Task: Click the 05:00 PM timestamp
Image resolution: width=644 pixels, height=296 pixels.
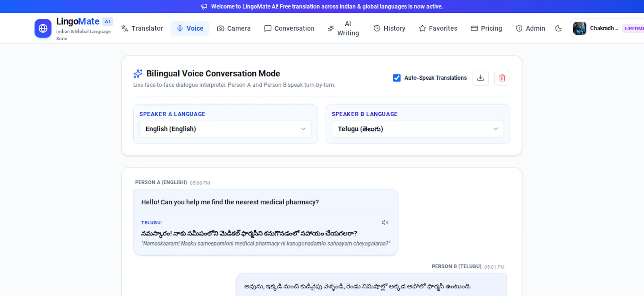Action: point(200,183)
